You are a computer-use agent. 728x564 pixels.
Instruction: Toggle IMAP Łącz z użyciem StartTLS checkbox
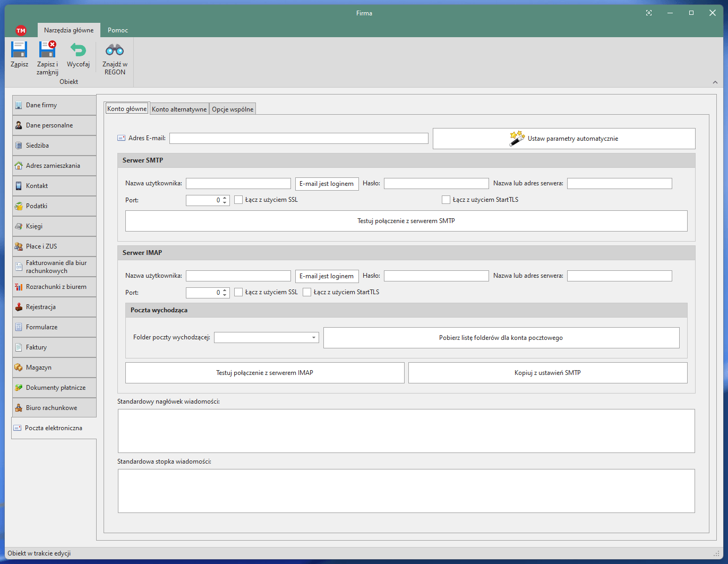[x=307, y=293]
